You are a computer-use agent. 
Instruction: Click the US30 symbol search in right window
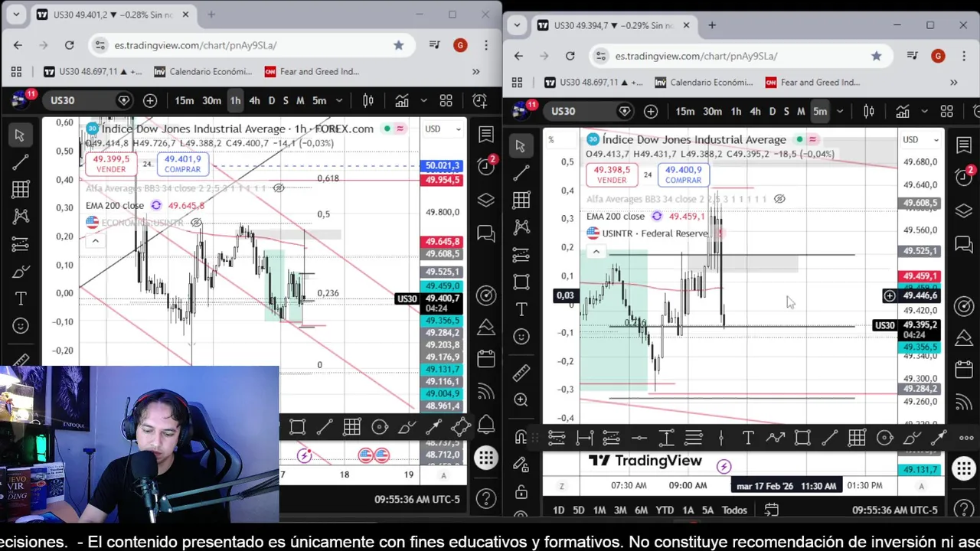586,111
